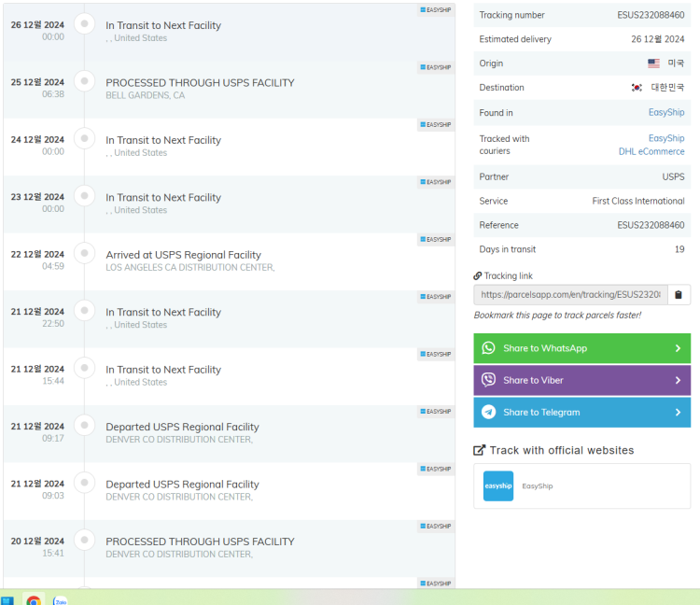The image size is (700, 605).
Task: Click the Easyship badge on 26 12월 00:00 event
Action: click(436, 10)
